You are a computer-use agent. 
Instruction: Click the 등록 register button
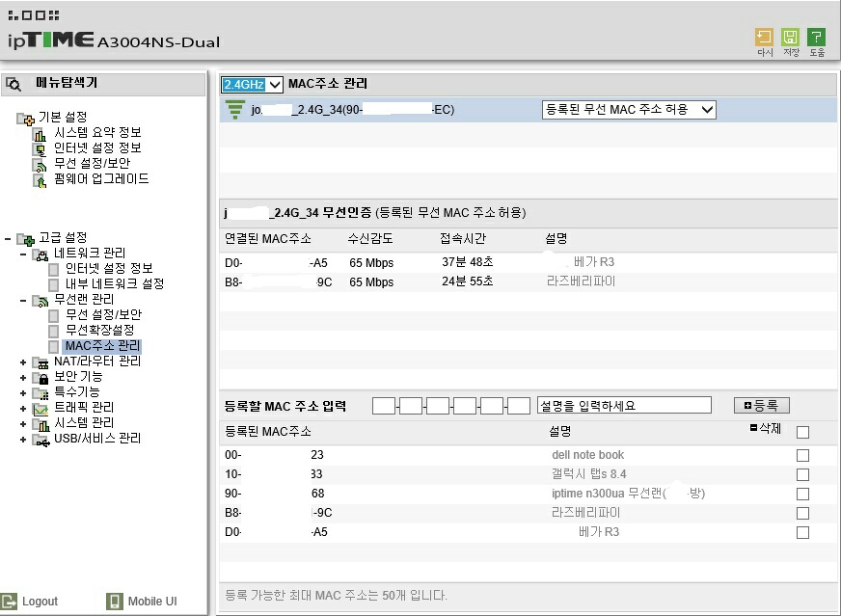pyautogui.click(x=762, y=405)
